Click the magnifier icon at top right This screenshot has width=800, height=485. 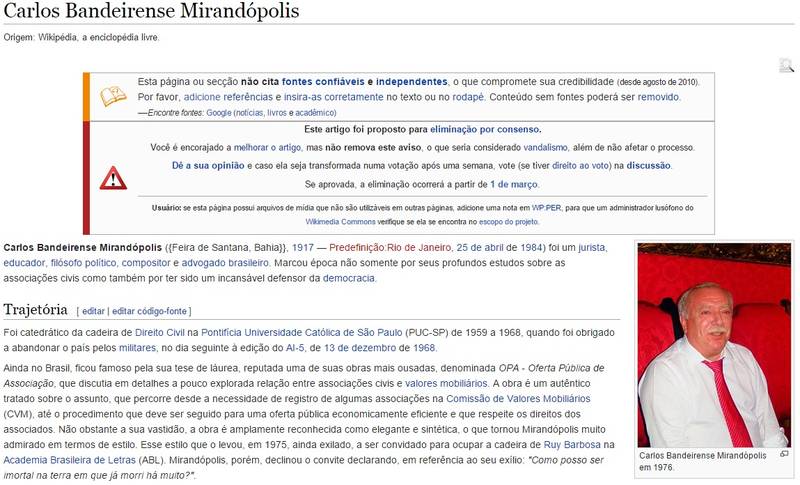[x=786, y=65]
